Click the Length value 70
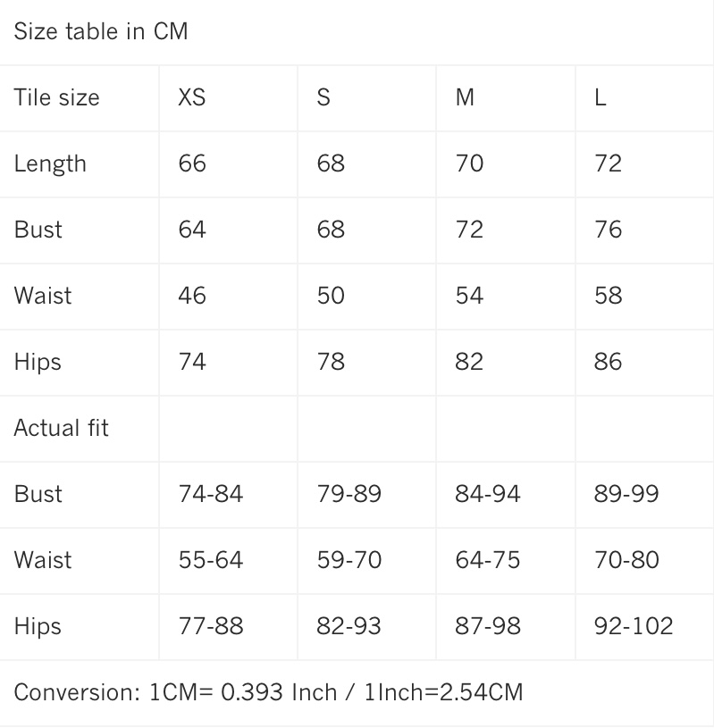The image size is (714, 728). pyautogui.click(x=469, y=163)
